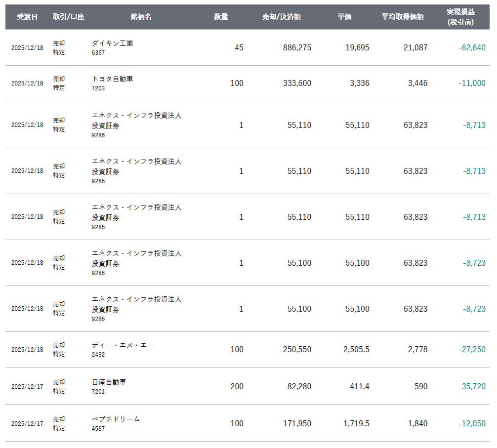Image resolution: width=497 pixels, height=448 pixels.
Task: Click the -62,640 realized loss value
Action: click(472, 48)
